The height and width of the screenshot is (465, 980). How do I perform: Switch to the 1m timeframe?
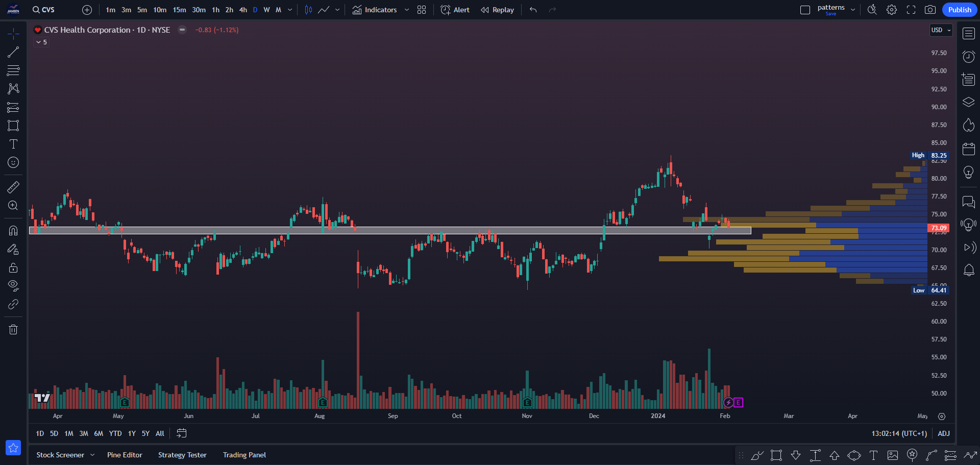coord(111,10)
